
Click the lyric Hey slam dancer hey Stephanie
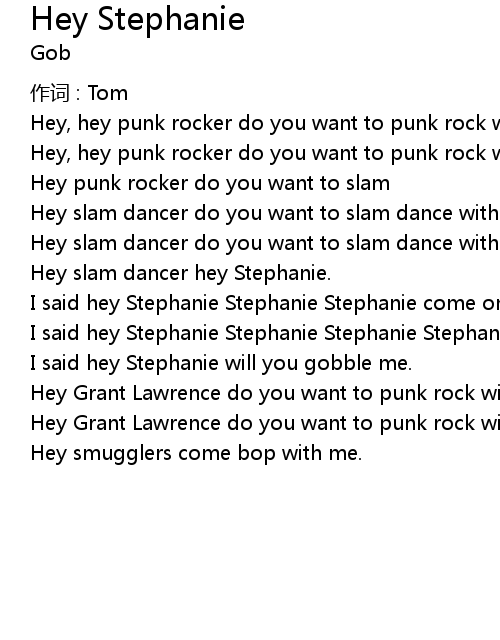181,273
